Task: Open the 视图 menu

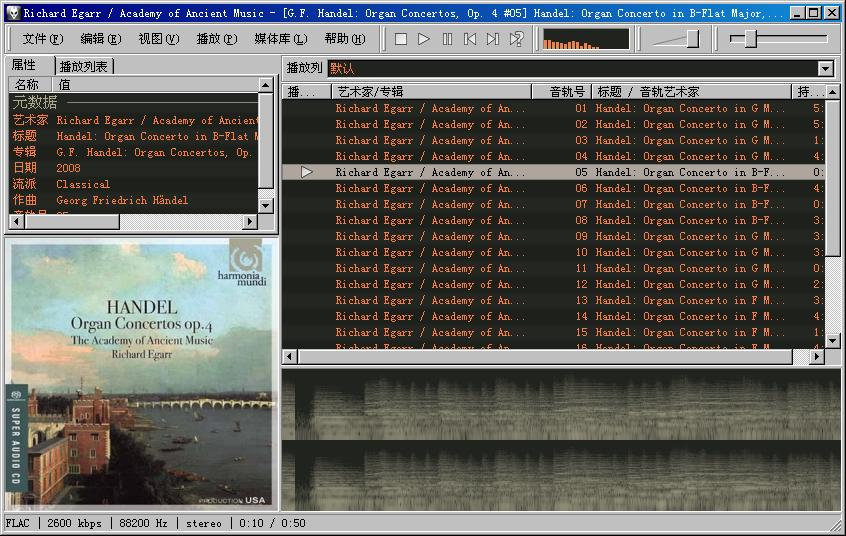Action: (159, 39)
